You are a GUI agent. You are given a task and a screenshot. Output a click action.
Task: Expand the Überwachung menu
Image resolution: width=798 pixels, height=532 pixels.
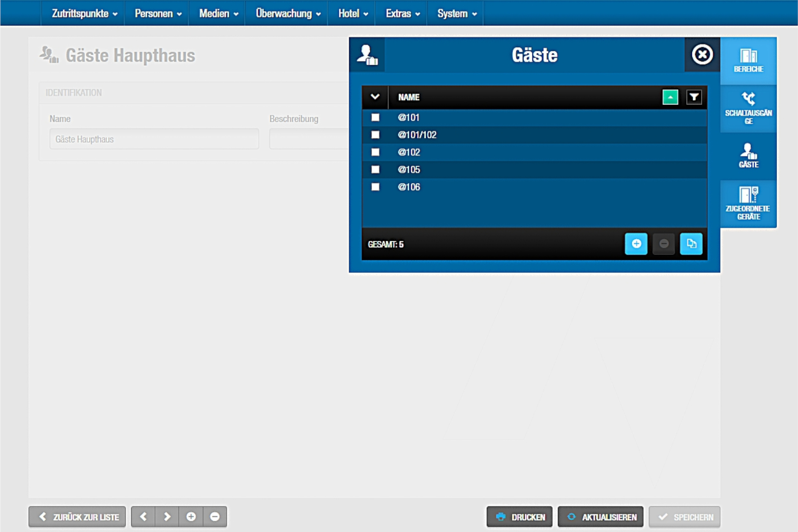(x=288, y=14)
